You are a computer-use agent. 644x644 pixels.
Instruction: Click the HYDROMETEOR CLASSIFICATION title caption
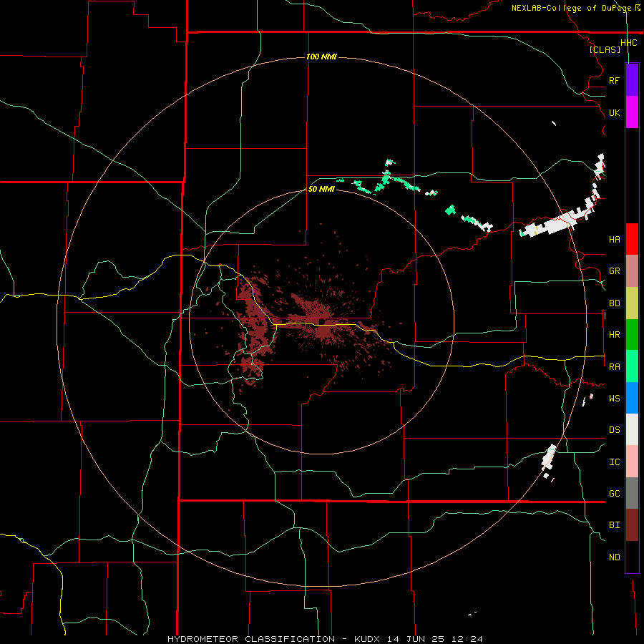(251, 639)
